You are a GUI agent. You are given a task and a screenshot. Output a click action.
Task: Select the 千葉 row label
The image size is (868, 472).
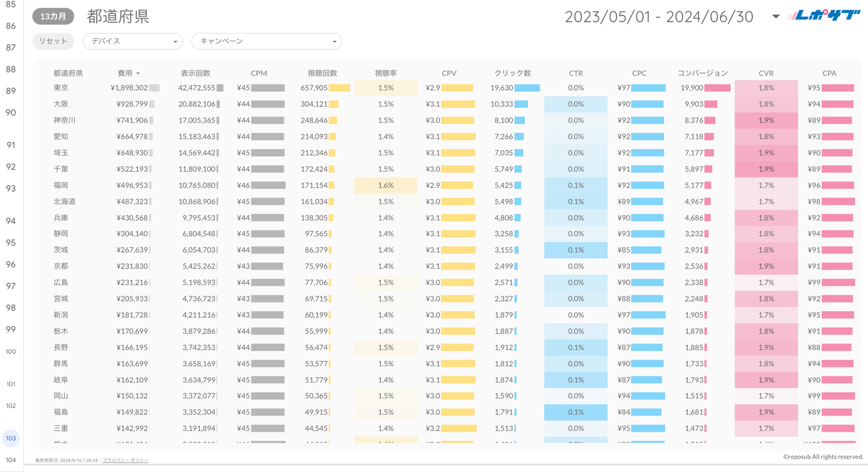pyautogui.click(x=61, y=169)
